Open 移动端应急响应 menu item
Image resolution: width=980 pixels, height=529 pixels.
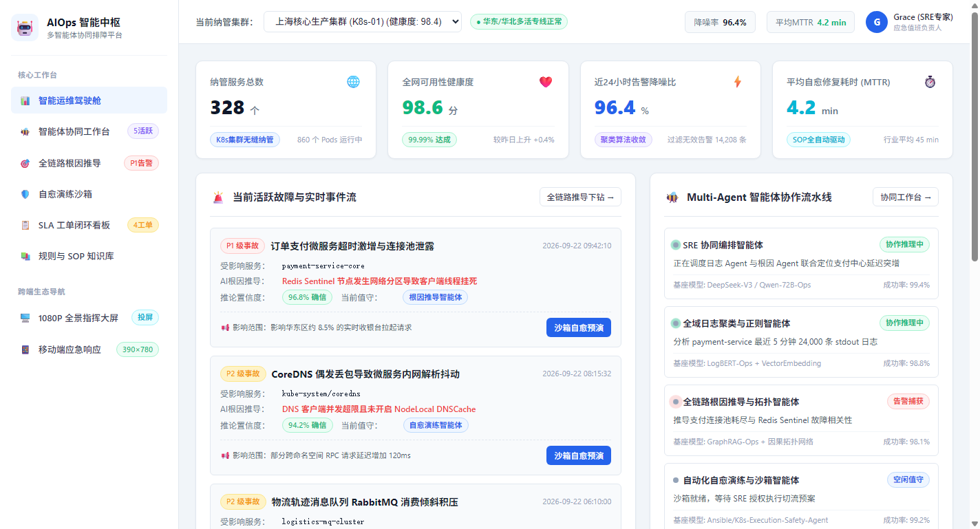point(89,349)
